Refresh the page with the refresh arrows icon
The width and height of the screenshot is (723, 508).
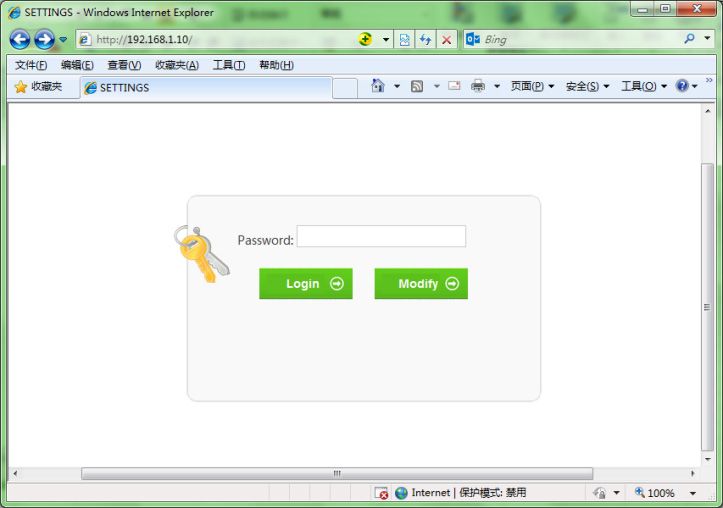(x=425, y=40)
